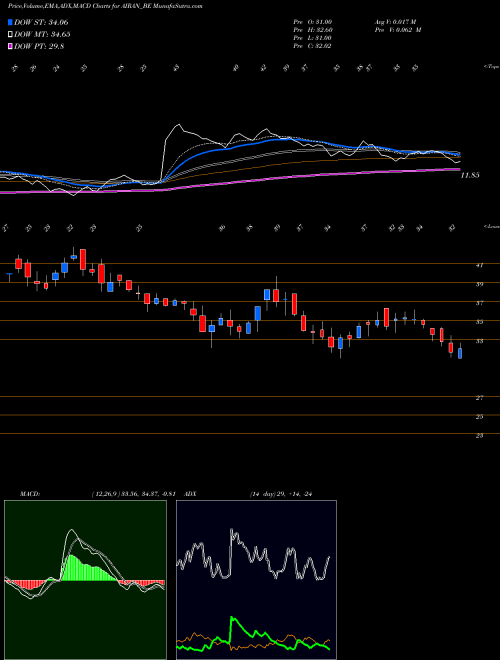
Task: Click the 35 price axis label
Action: click(x=479, y=322)
